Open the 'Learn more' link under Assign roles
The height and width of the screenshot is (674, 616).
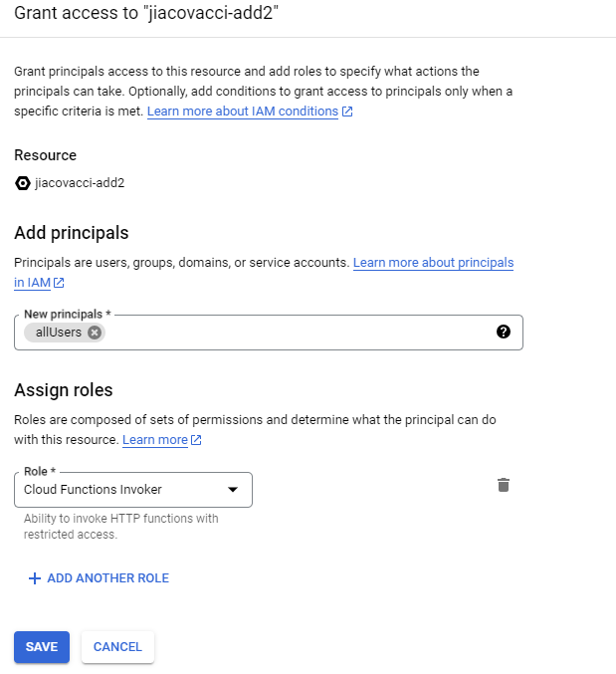point(155,440)
